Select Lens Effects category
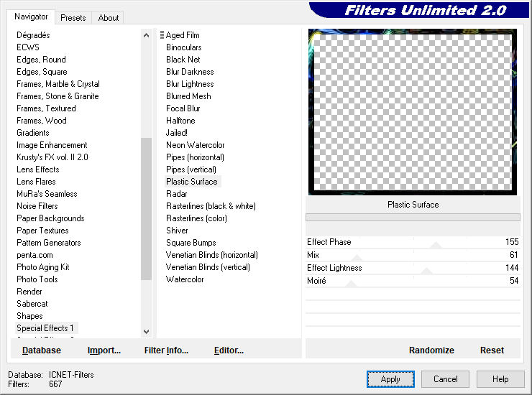This screenshot has height=395, width=532. tap(38, 169)
